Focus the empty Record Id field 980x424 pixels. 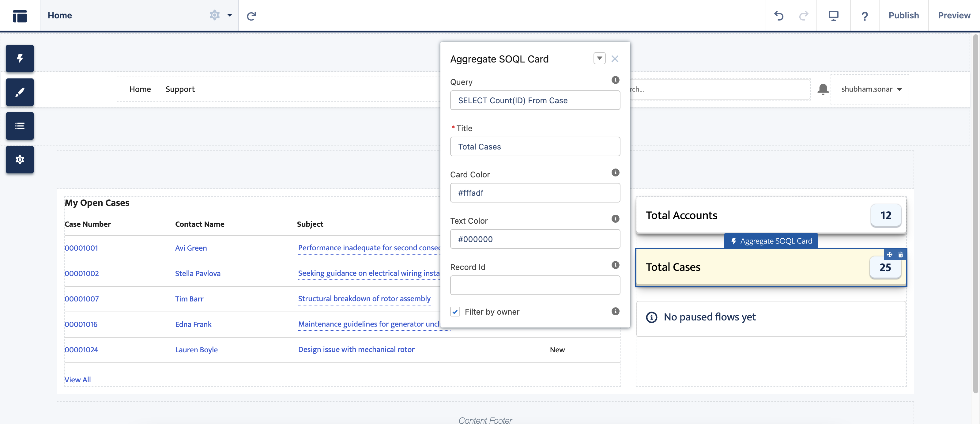535,285
